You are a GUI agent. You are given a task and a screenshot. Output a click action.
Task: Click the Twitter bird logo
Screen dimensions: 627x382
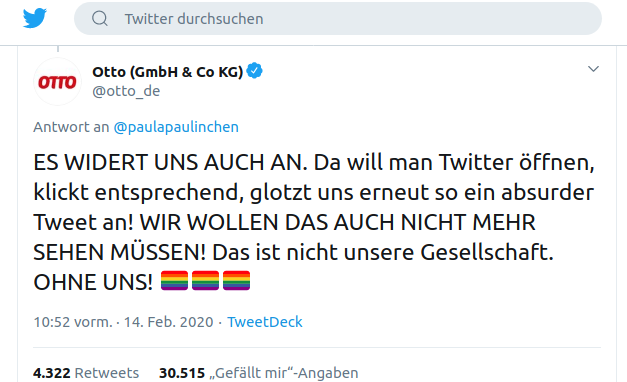click(34, 18)
